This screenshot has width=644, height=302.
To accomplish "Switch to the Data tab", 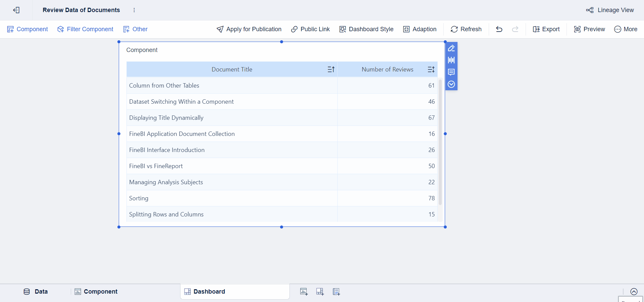I will [36, 292].
